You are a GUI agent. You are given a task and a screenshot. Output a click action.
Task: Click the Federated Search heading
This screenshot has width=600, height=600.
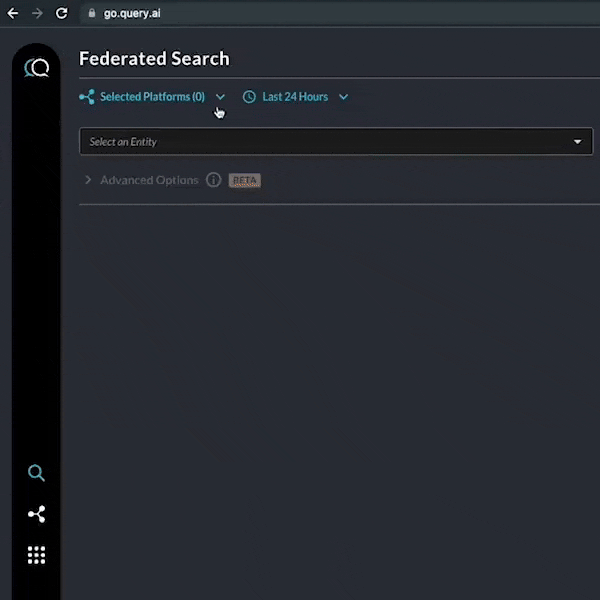154,59
